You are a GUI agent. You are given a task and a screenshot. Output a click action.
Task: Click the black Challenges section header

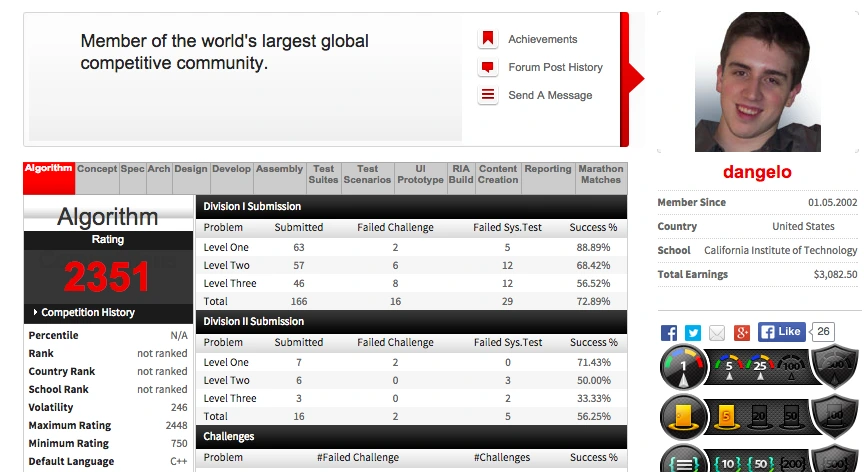tap(411, 437)
